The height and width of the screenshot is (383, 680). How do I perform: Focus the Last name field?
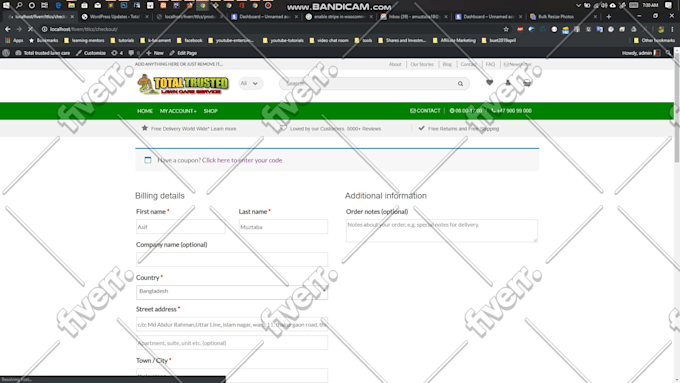pos(283,226)
